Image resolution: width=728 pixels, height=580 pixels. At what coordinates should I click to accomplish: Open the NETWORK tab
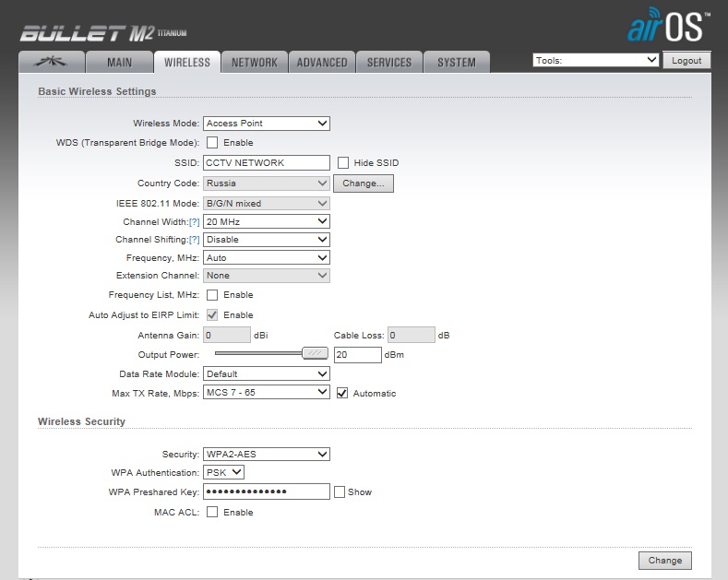click(x=255, y=62)
